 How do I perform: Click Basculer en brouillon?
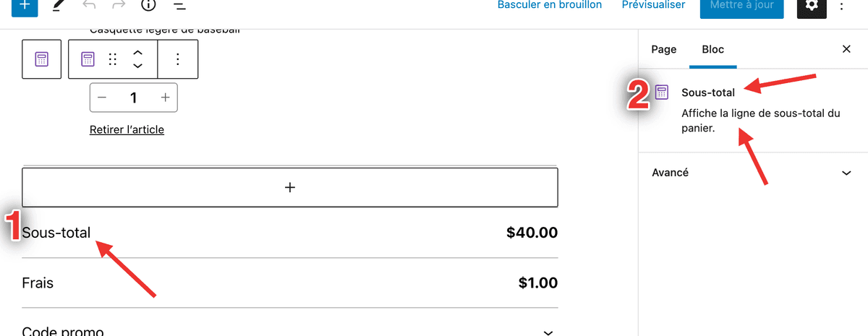pos(550,5)
